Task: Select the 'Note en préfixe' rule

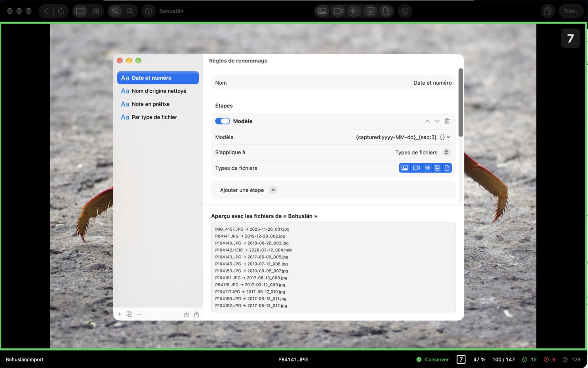Action: [x=158, y=104]
